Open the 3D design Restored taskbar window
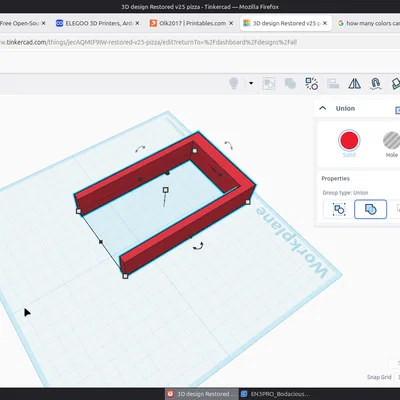Screen dimensions: 400x400 click(x=202, y=394)
